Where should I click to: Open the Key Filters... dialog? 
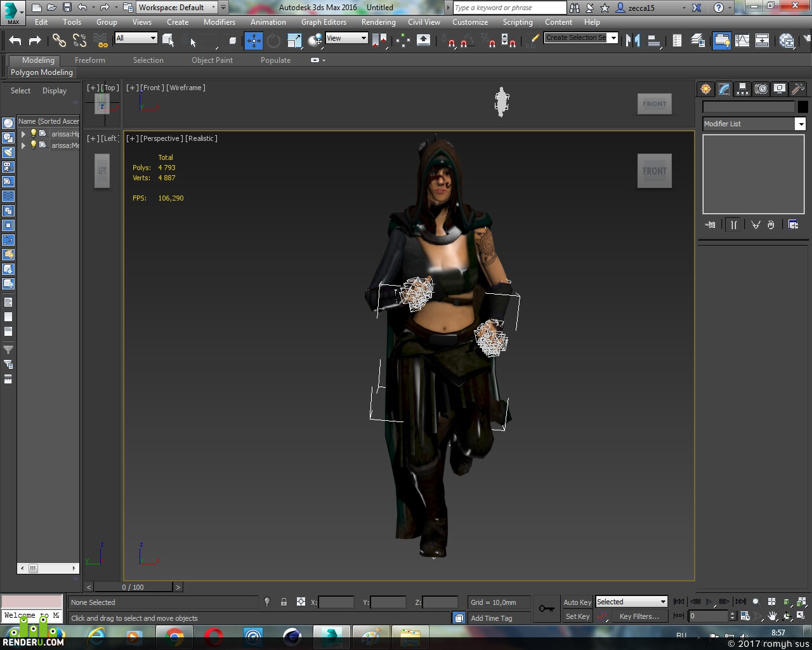[x=639, y=616]
